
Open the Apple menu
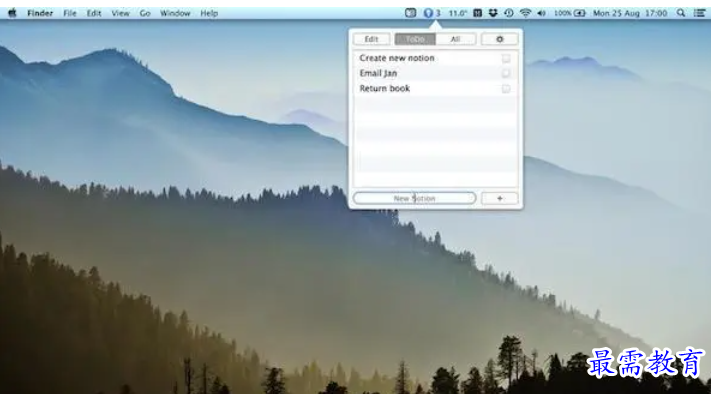(x=12, y=13)
